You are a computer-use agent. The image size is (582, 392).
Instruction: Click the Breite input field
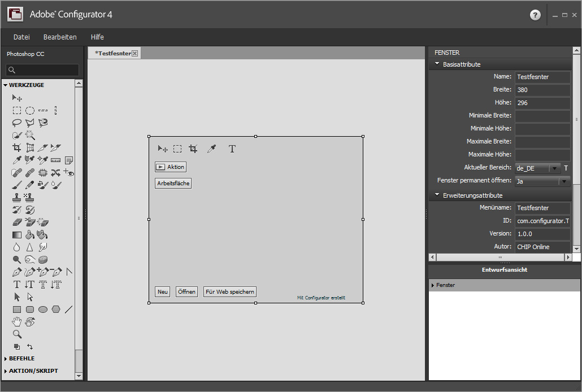coord(542,90)
